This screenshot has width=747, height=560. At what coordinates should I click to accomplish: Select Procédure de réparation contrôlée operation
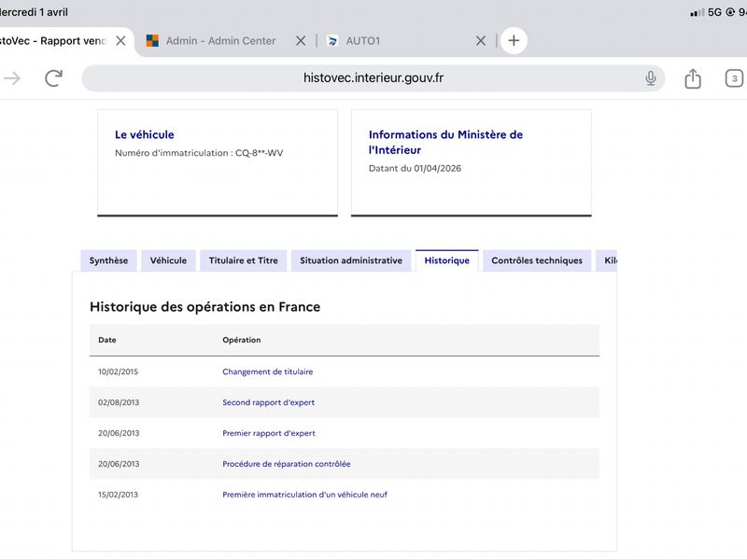click(286, 464)
